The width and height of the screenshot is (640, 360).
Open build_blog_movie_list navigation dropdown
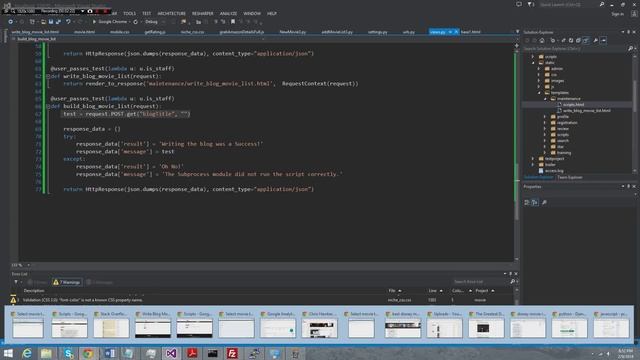[x=139, y=39]
